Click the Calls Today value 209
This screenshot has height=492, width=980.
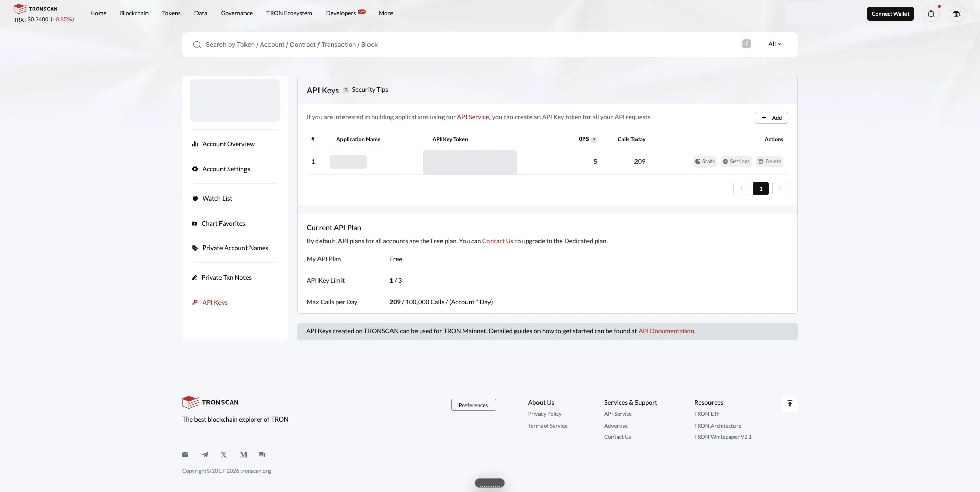tap(640, 162)
